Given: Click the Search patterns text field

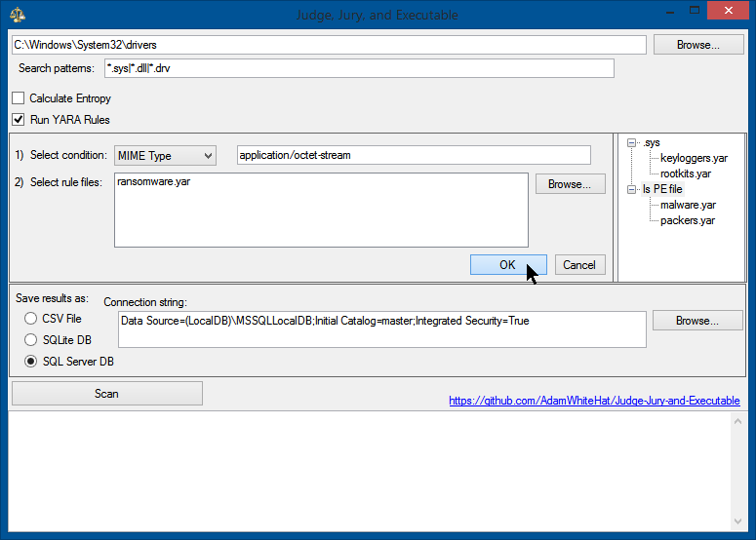Looking at the screenshot, I should tap(359, 68).
